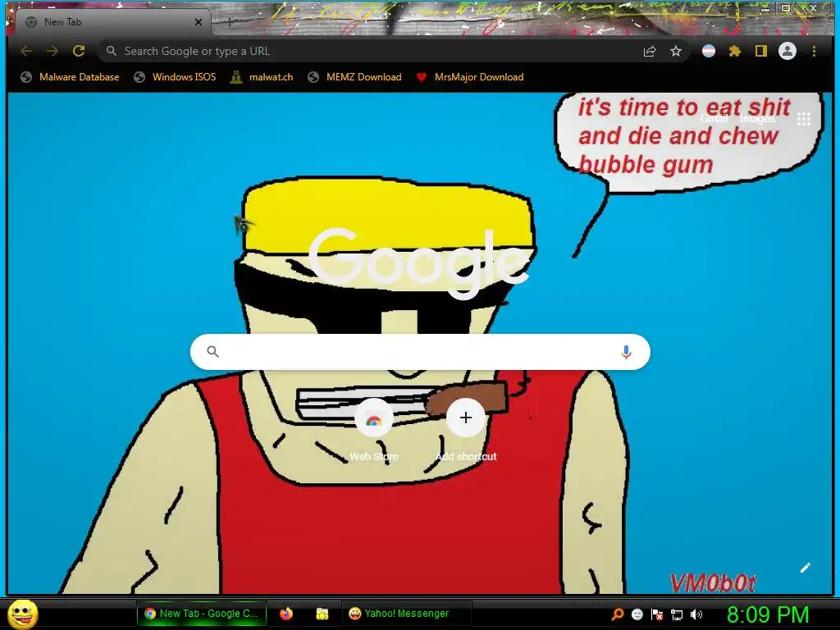Click the Images link

(757, 119)
